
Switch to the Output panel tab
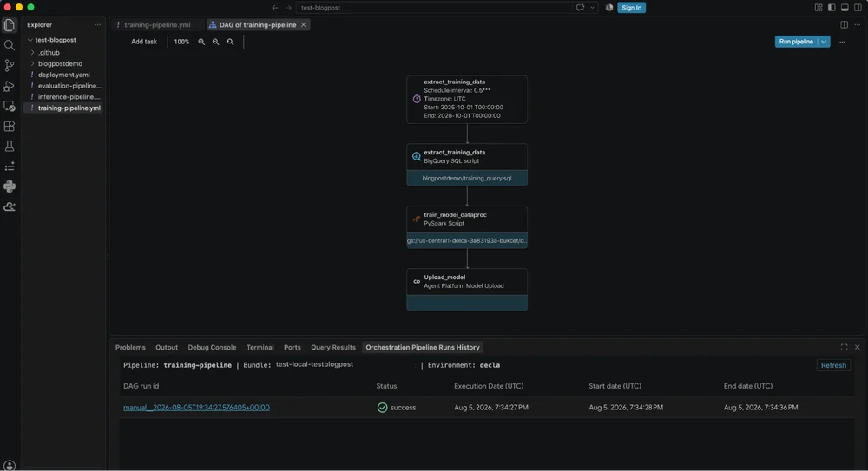(x=167, y=348)
